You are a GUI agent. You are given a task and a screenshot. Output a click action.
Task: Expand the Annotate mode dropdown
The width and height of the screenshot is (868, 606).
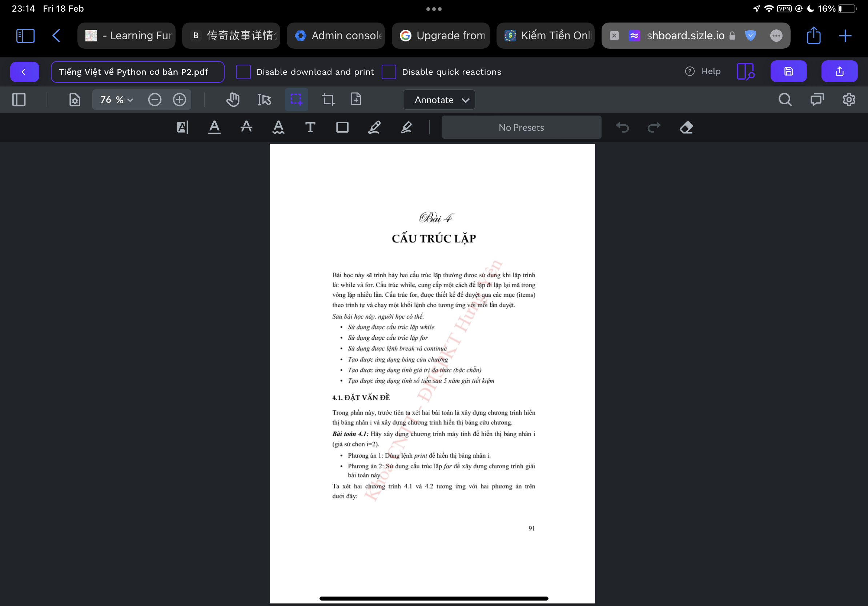pyautogui.click(x=439, y=100)
